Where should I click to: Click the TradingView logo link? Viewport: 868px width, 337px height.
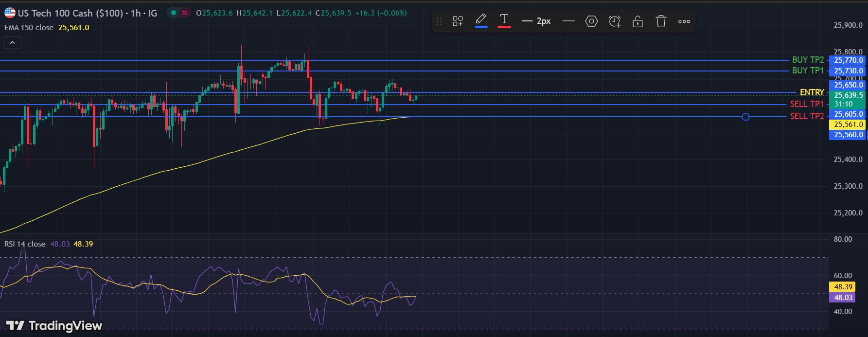point(54,325)
